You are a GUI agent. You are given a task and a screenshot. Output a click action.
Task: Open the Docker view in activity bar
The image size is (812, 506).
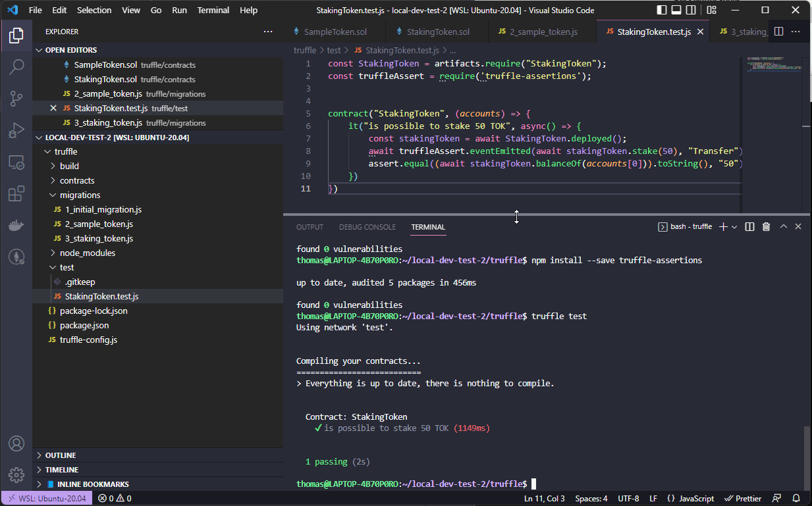16,226
